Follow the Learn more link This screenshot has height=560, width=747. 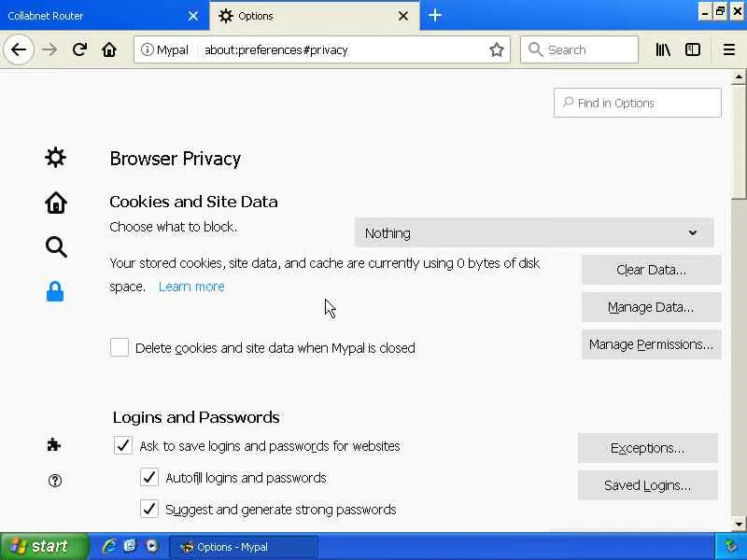tap(191, 287)
